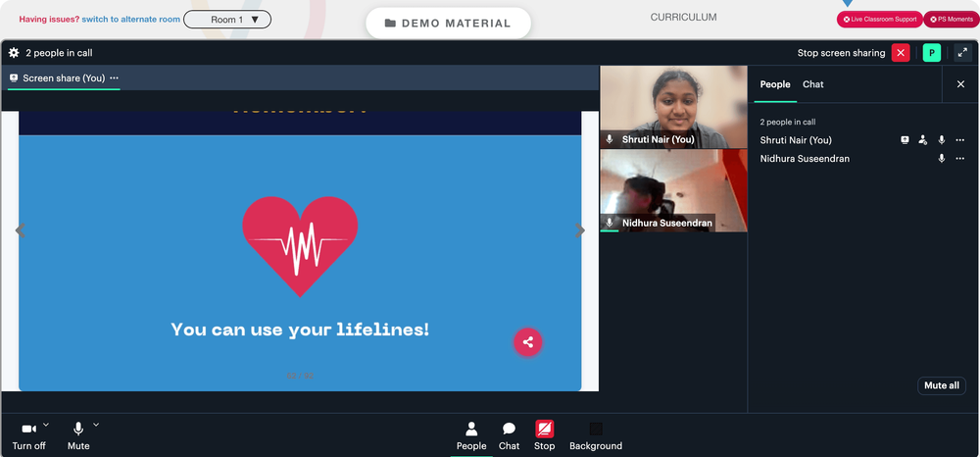This screenshot has height=457, width=980.
Task: Toggle Nidhura Suseendran's microphone in list
Action: [x=941, y=159]
